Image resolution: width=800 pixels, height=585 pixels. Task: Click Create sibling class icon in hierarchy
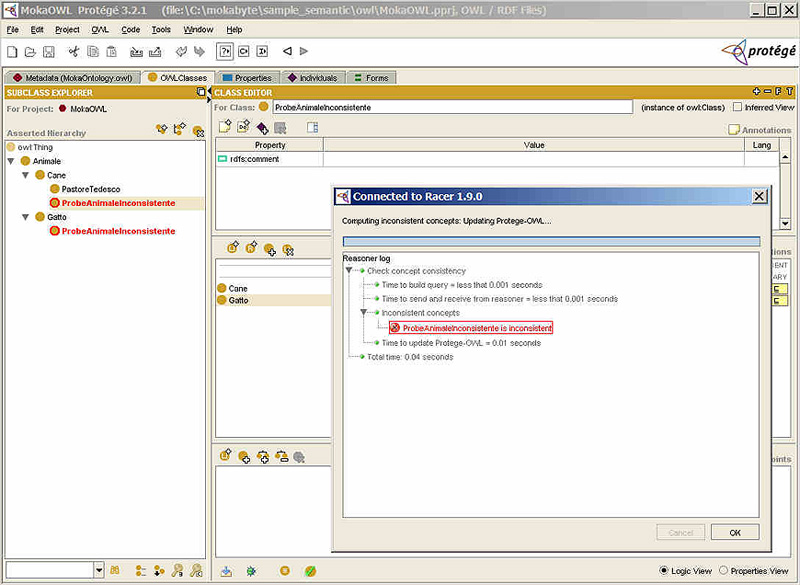[x=180, y=129]
